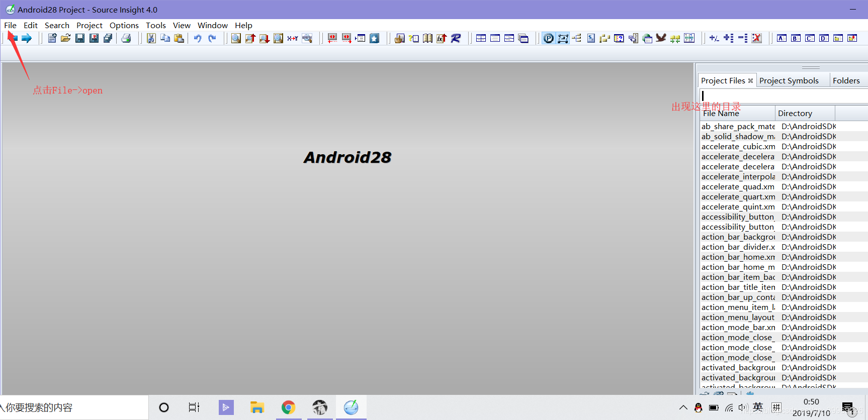Select the layout C icon
868x420 pixels.
tap(810, 38)
